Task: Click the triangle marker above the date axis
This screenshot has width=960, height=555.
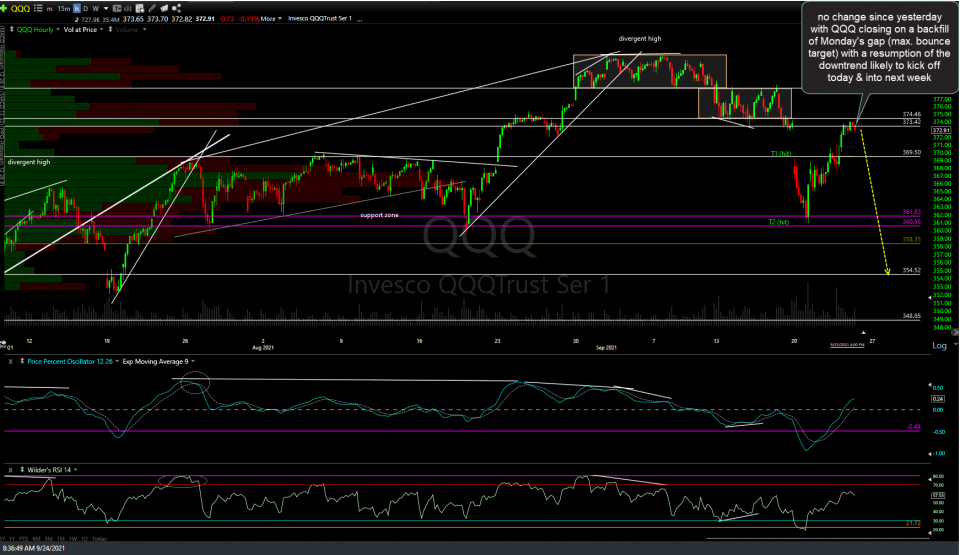Action: coord(863,333)
